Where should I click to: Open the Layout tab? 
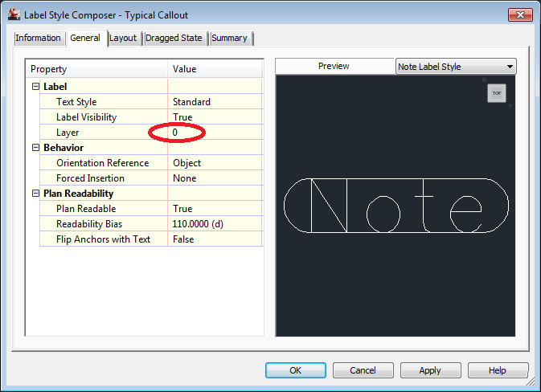coord(123,39)
